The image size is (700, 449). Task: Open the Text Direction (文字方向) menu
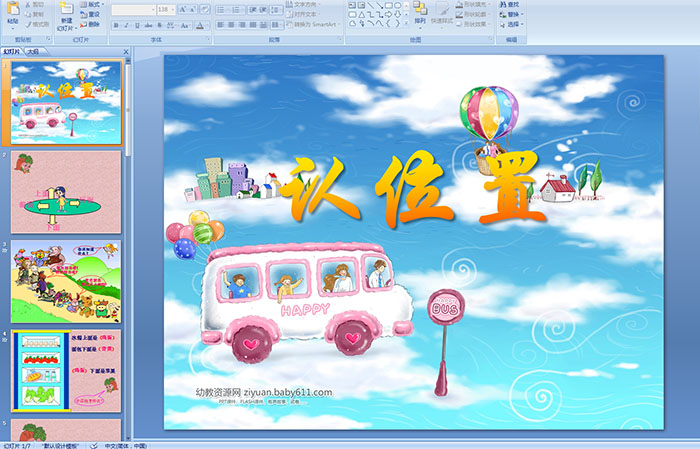[302, 4]
